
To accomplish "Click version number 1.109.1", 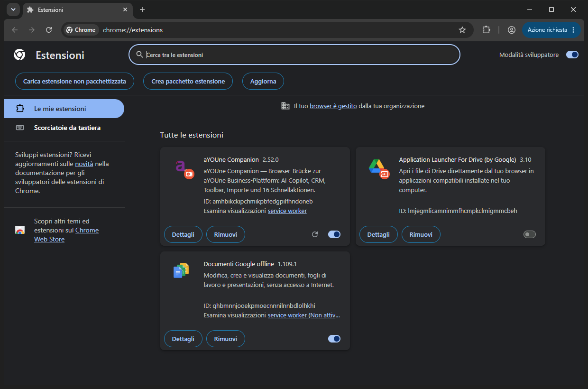I will pos(287,264).
